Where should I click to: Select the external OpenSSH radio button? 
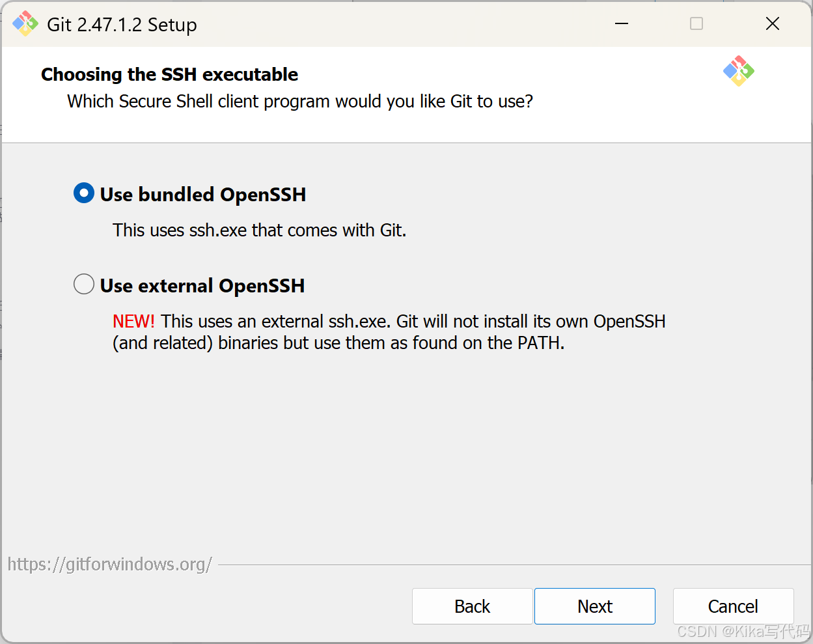point(84,285)
